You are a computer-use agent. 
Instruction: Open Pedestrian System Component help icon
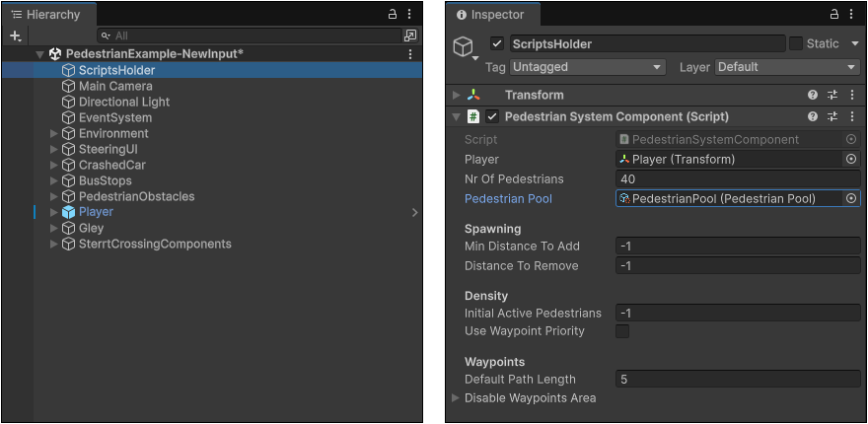pyautogui.click(x=813, y=116)
